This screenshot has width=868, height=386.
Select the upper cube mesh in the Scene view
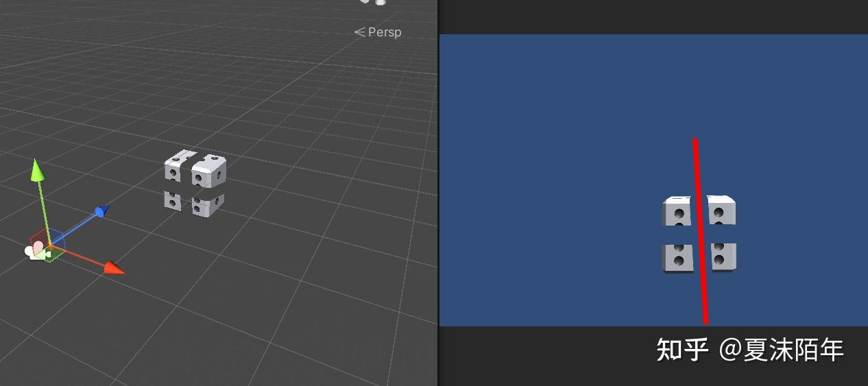click(195, 169)
